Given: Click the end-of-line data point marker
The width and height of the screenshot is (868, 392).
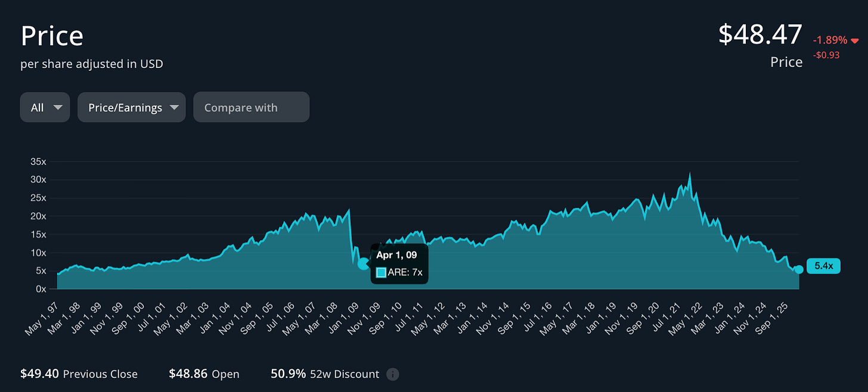Looking at the screenshot, I should [799, 269].
